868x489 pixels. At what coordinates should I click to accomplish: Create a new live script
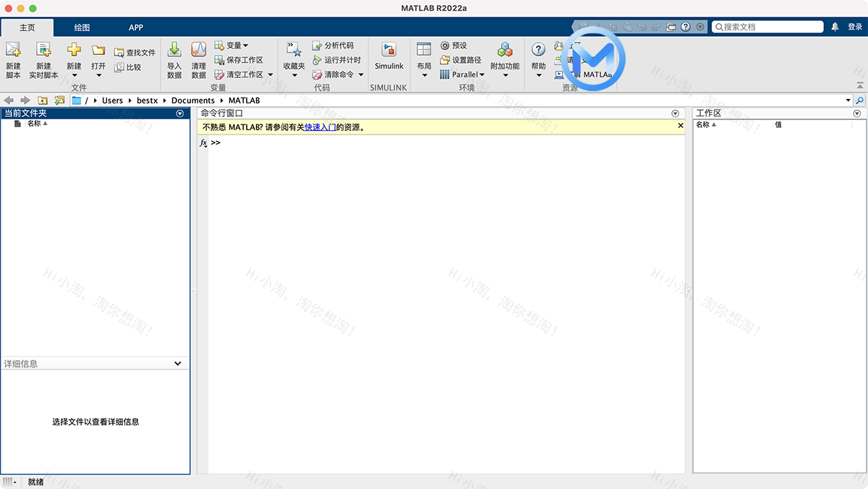click(43, 58)
